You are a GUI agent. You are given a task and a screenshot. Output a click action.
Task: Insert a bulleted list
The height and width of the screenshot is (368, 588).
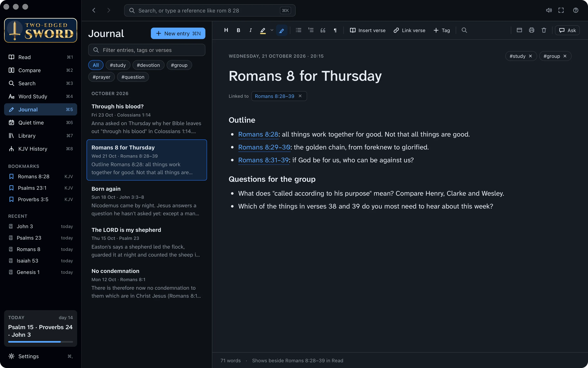[298, 30]
